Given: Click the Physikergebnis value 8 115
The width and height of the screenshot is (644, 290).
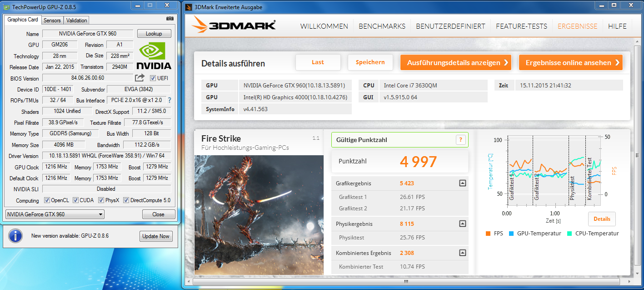Looking at the screenshot, I should (407, 224).
